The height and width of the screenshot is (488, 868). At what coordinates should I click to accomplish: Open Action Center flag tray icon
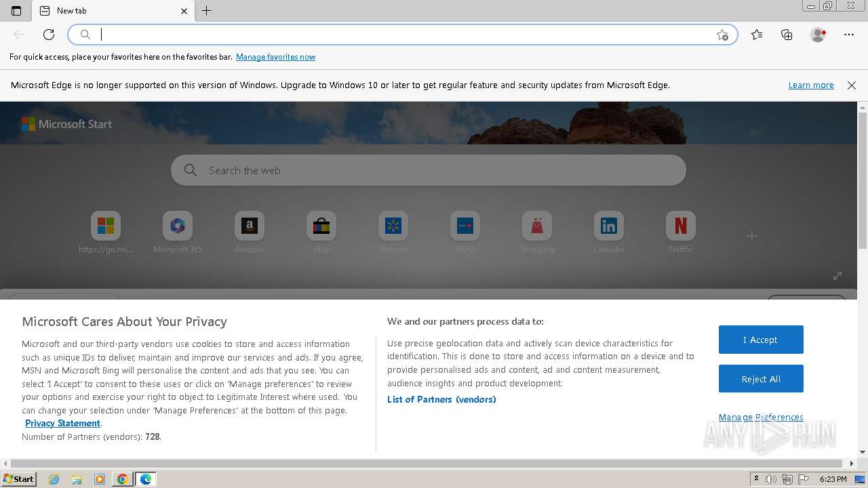[804, 479]
